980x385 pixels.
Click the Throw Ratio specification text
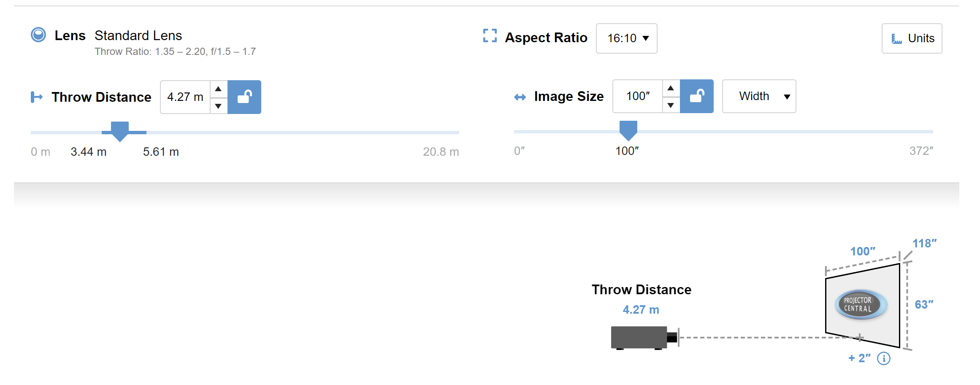[175, 51]
